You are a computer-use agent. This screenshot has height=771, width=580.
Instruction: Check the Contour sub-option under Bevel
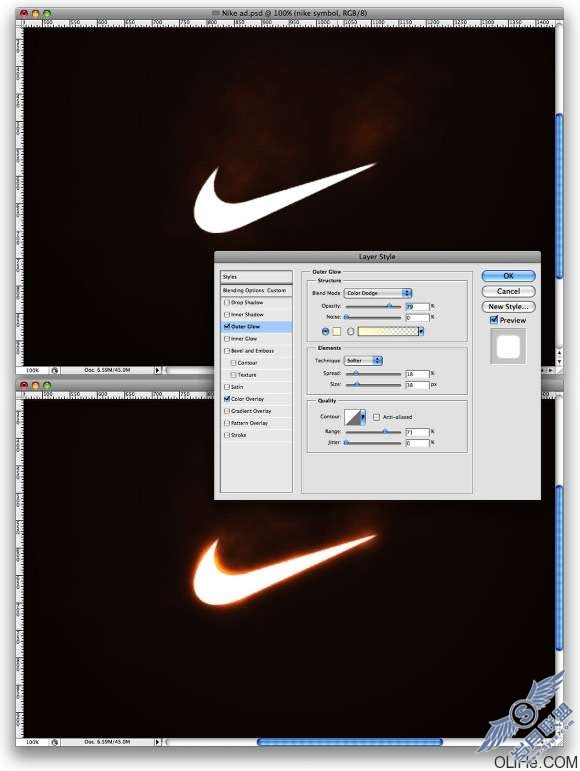click(x=233, y=362)
